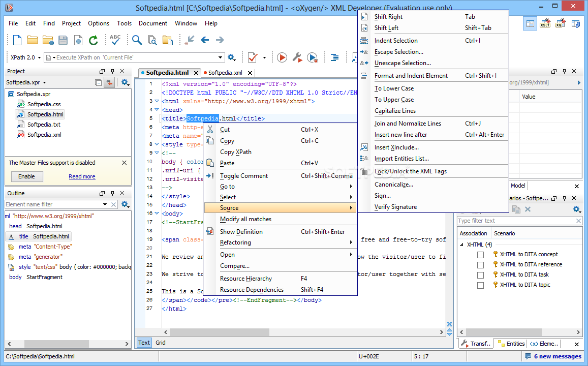Image resolution: width=588 pixels, height=366 pixels.
Task: Check the XHTML to DITA reference box
Action: pos(480,265)
